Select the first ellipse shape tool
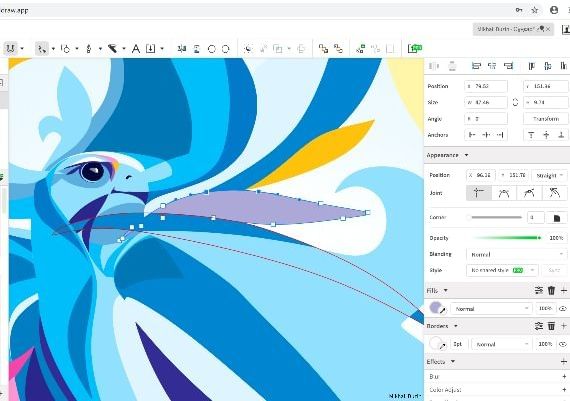The height and width of the screenshot is (401, 570). (x=212, y=49)
